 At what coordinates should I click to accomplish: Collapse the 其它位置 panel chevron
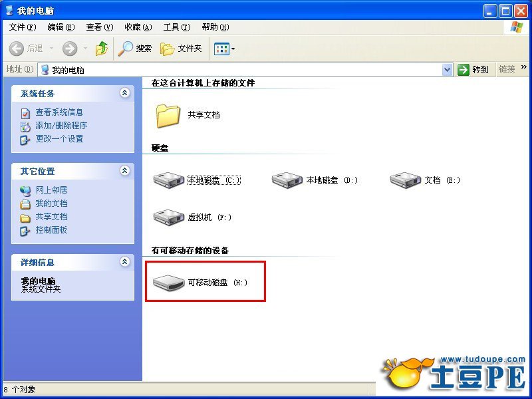(125, 170)
